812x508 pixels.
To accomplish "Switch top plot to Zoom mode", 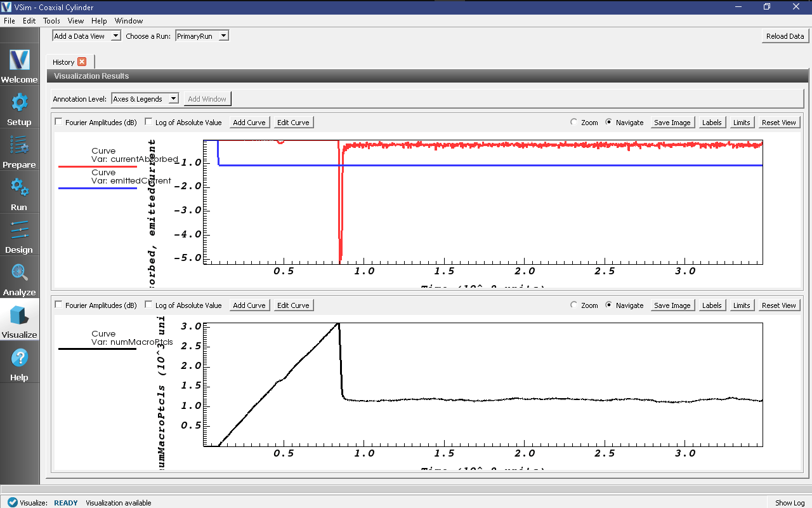I will 573,122.
